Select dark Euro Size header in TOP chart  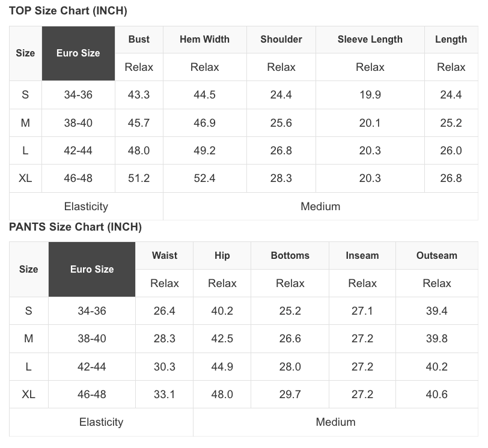coord(78,53)
